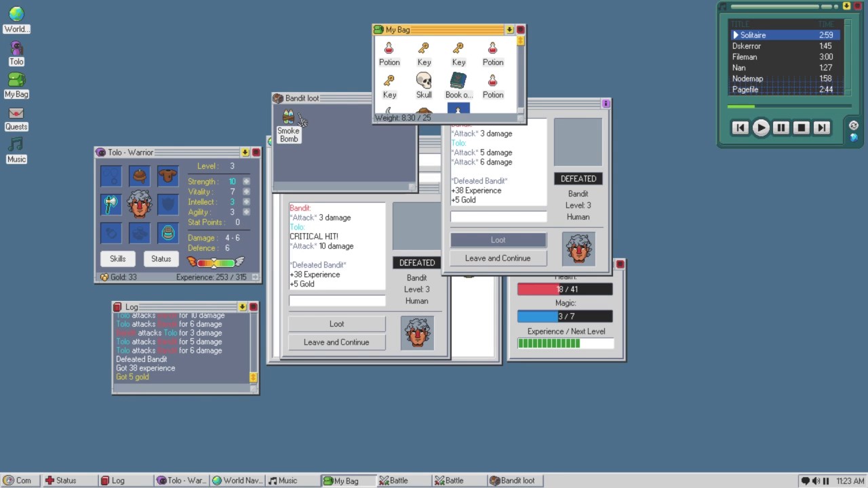Open the Music note desktop icon

click(x=16, y=150)
